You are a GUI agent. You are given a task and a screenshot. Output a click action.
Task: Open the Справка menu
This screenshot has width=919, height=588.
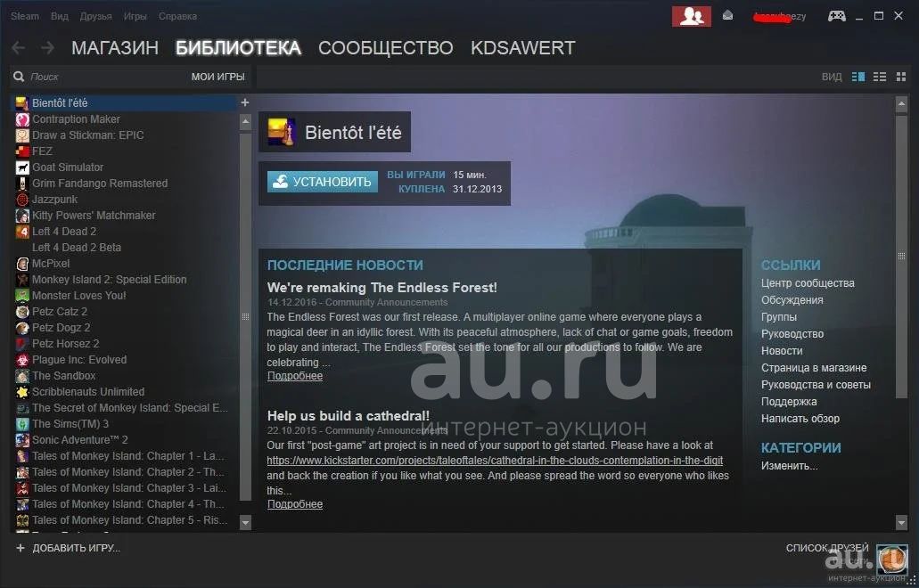click(x=177, y=16)
